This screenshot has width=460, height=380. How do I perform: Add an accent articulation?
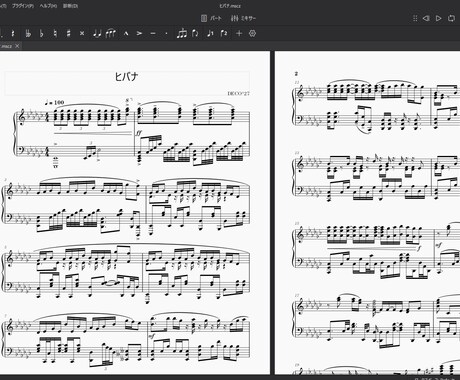tap(139, 33)
